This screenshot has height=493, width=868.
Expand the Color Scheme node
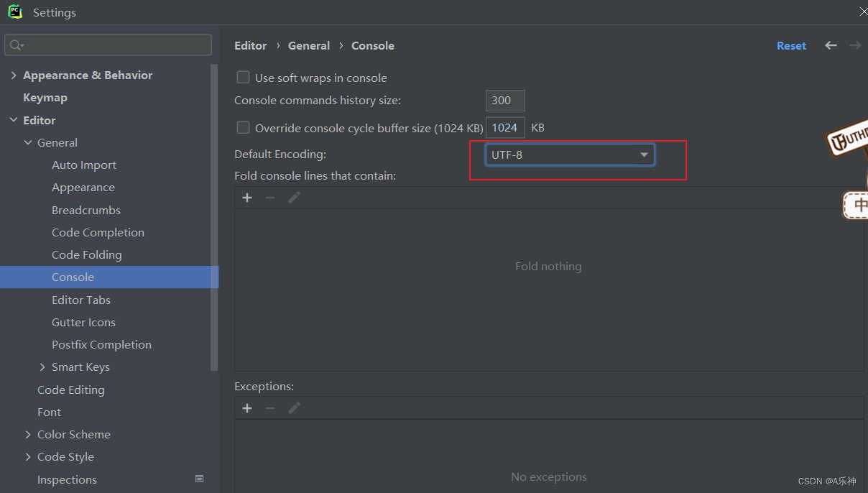coord(28,435)
